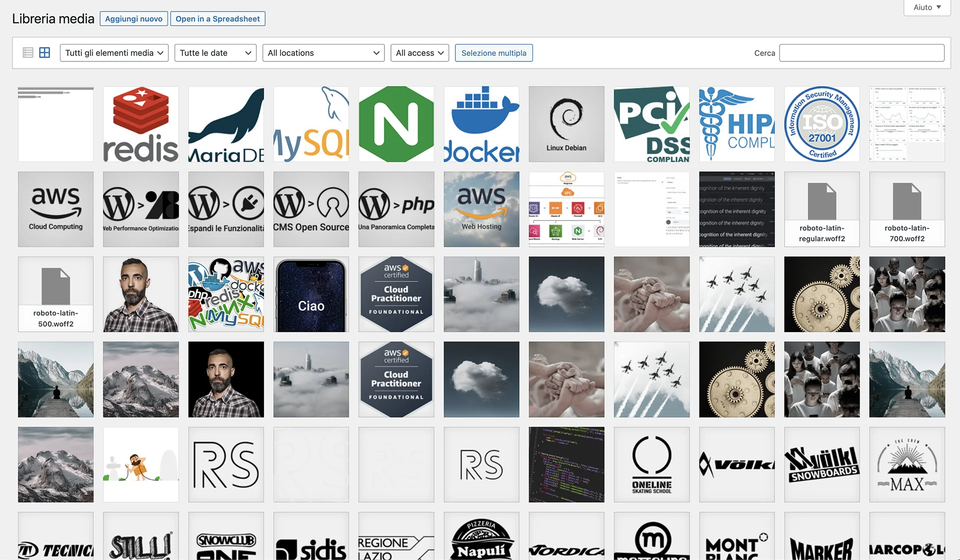Open the AWS VPC architecture diagram image
Screen dimensions: 960x560
(x=566, y=209)
